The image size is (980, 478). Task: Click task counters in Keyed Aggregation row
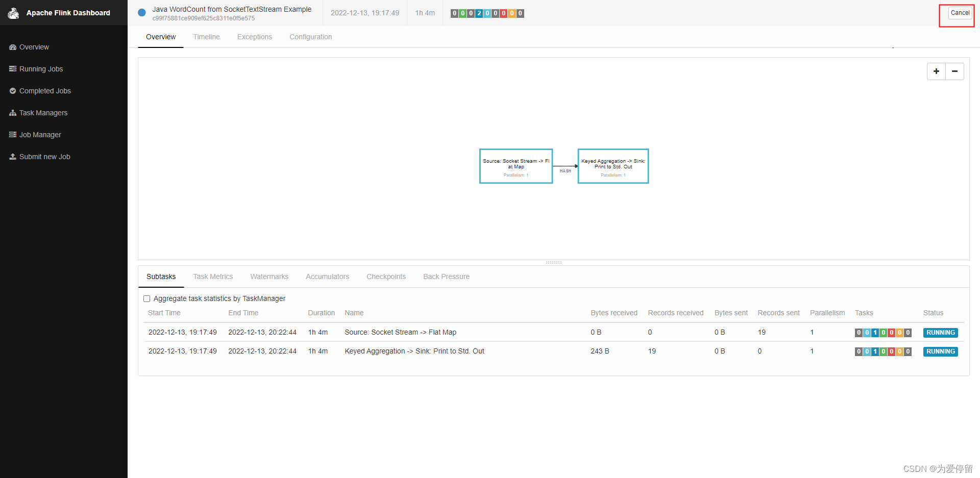tap(883, 351)
